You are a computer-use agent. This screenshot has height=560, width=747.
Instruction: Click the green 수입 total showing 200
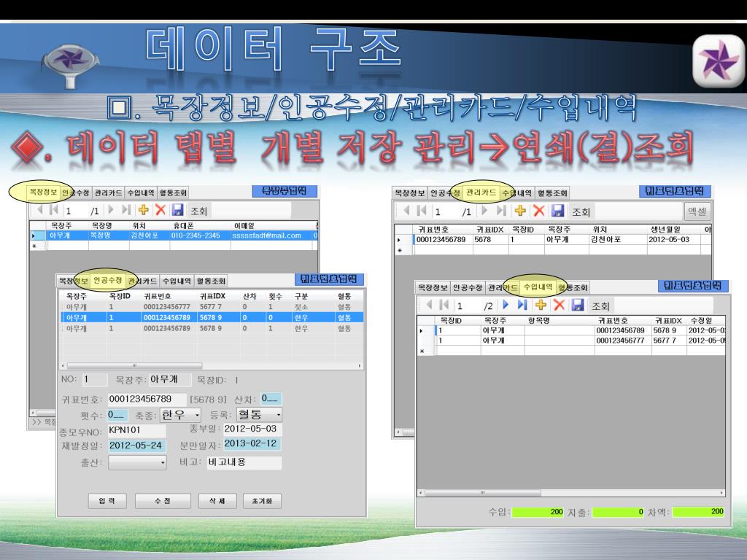(x=538, y=512)
